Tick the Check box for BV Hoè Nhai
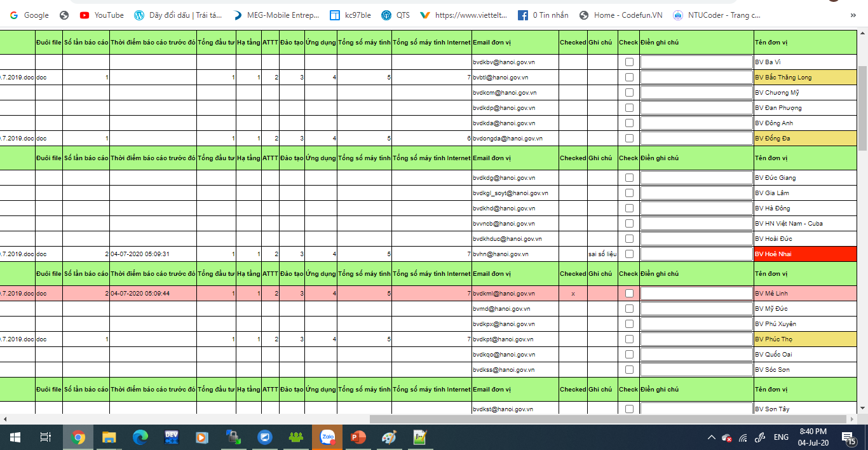 click(629, 254)
